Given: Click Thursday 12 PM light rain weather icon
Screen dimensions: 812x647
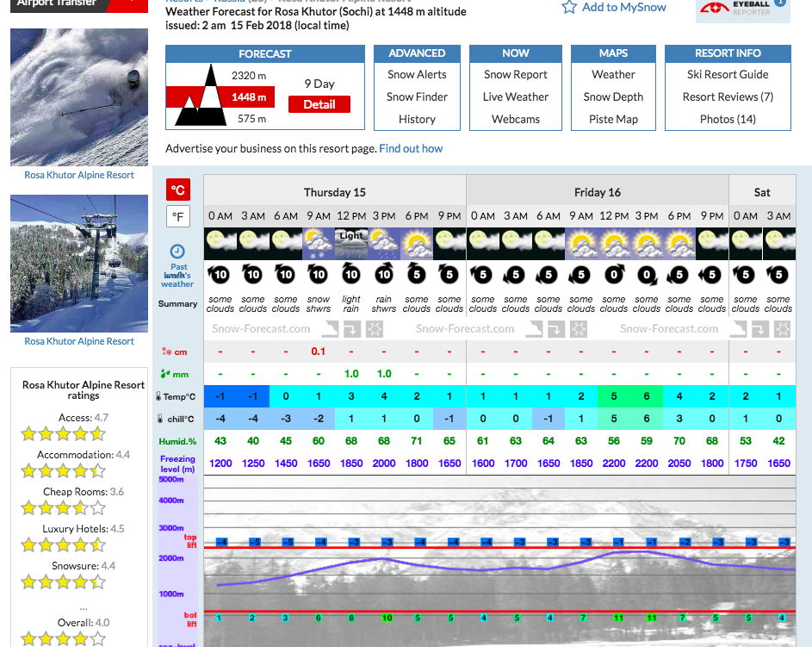Looking at the screenshot, I should pos(351,244).
